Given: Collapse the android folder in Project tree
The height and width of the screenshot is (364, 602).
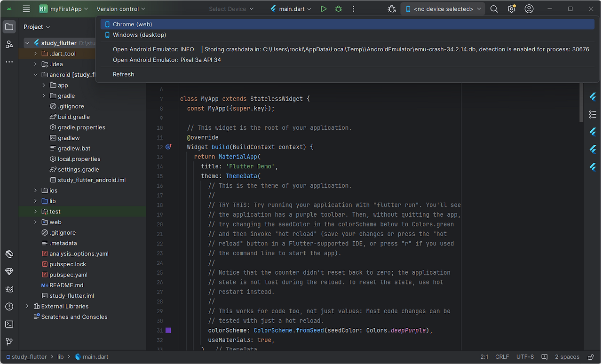Looking at the screenshot, I should click(x=35, y=74).
